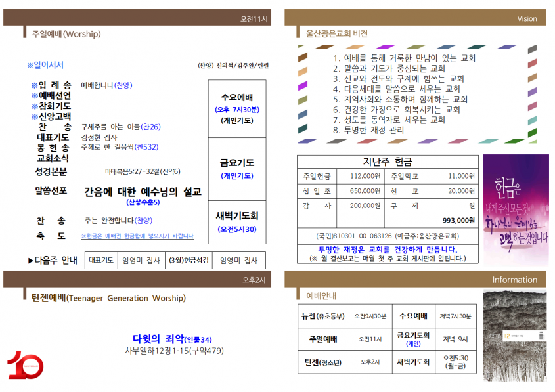Click the Information header bar

(415, 279)
